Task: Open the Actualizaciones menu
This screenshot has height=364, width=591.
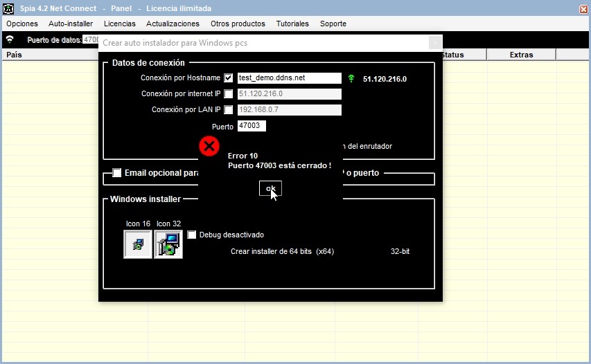Action: click(173, 24)
